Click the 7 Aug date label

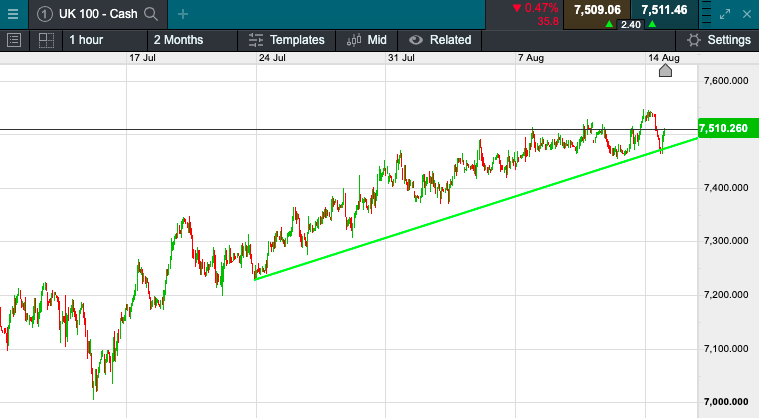531,58
